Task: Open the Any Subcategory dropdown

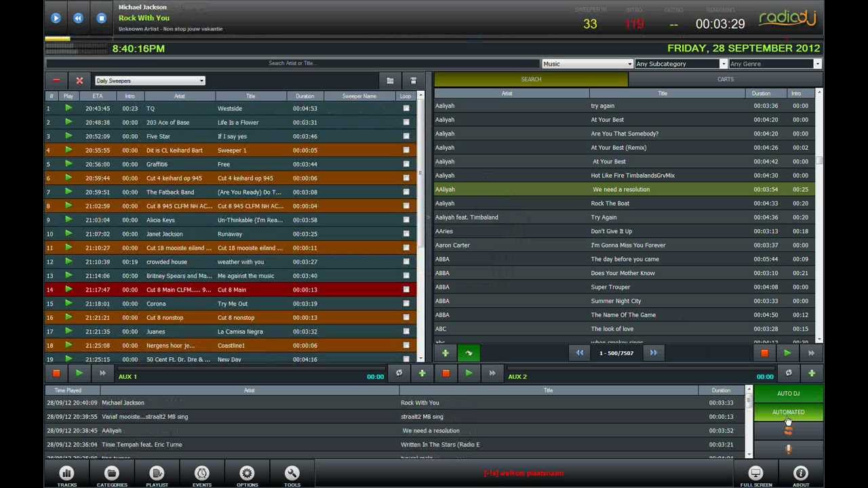Action: (x=681, y=64)
